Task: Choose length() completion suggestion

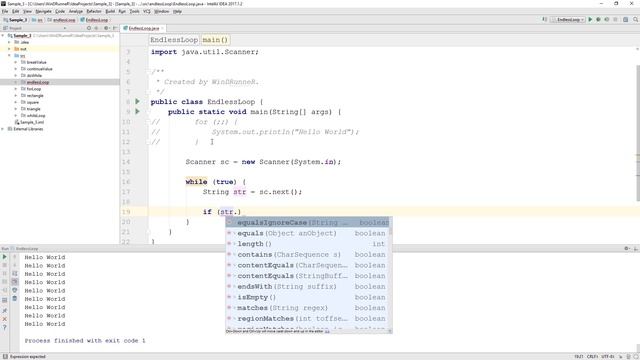Action: click(x=308, y=244)
